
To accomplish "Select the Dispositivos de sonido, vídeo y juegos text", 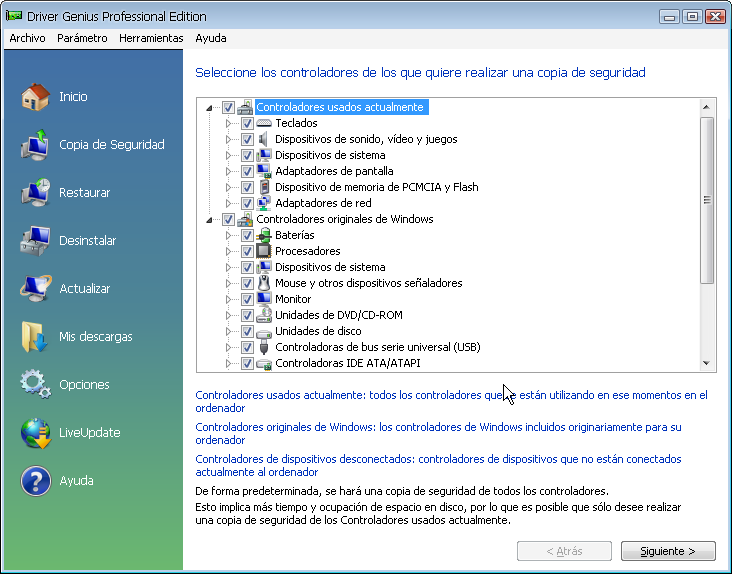I will point(366,139).
